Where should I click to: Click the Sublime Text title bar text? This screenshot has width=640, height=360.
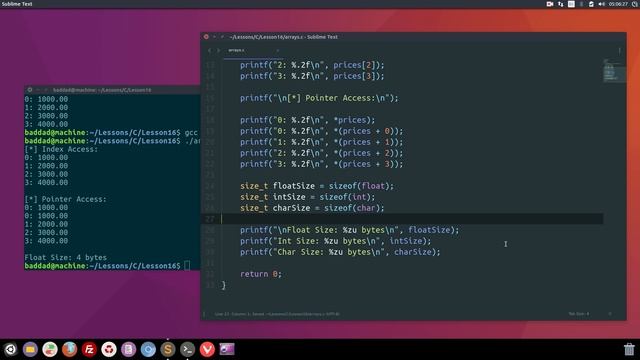(x=283, y=37)
